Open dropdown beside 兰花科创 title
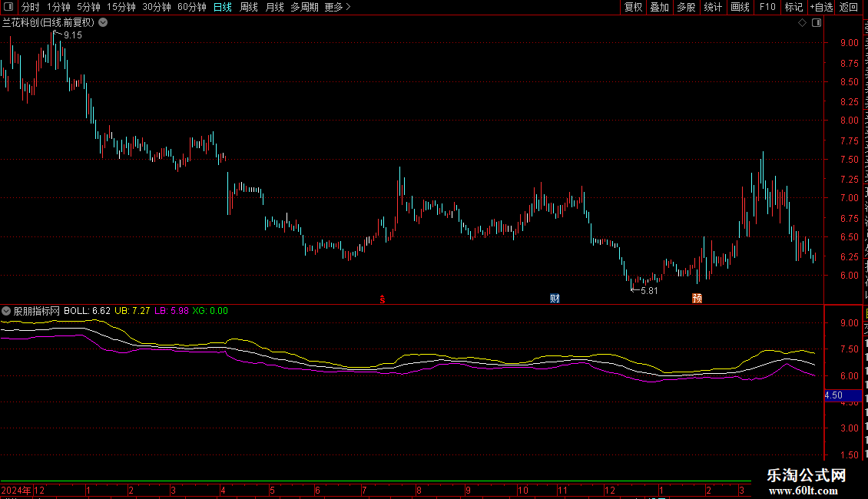Screen dimensions: 868x499 (103, 23)
